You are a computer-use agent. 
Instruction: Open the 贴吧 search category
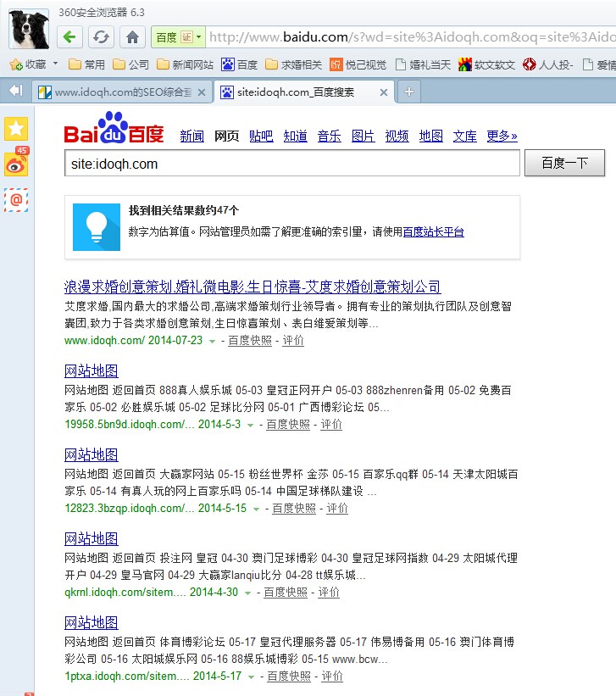[261, 136]
